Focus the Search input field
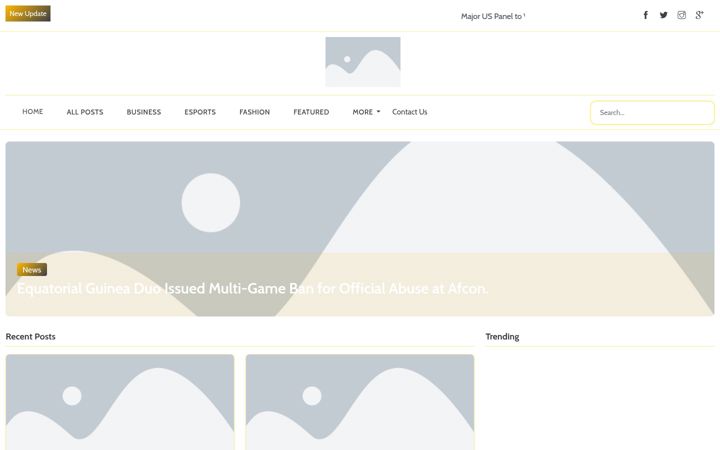The width and height of the screenshot is (720, 450). click(x=652, y=112)
